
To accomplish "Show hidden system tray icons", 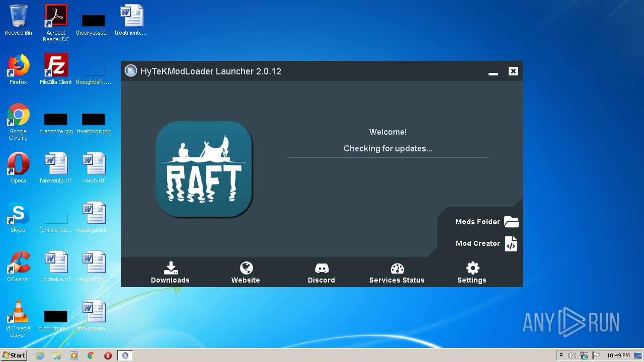I will (561, 355).
